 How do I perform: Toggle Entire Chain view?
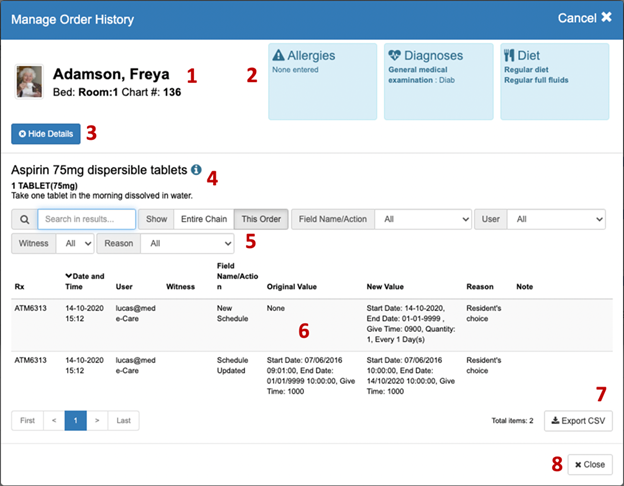pos(203,219)
